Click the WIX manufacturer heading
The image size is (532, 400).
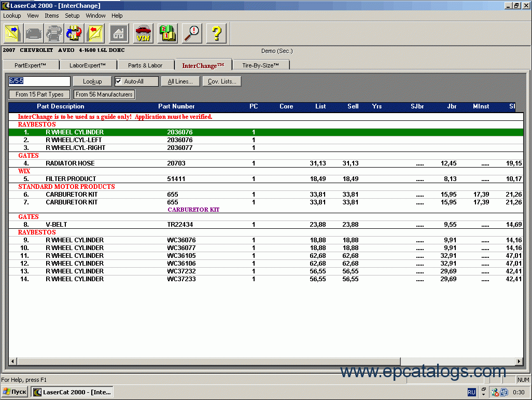click(24, 171)
